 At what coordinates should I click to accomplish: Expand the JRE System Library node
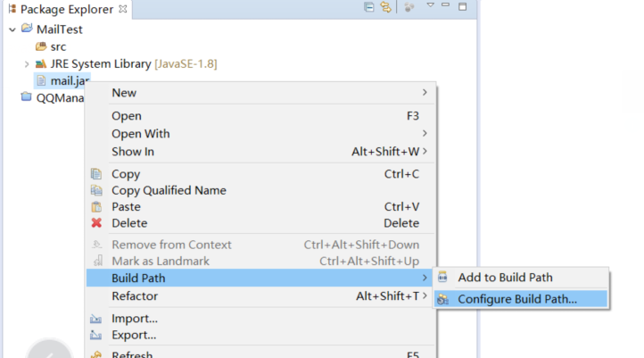26,64
